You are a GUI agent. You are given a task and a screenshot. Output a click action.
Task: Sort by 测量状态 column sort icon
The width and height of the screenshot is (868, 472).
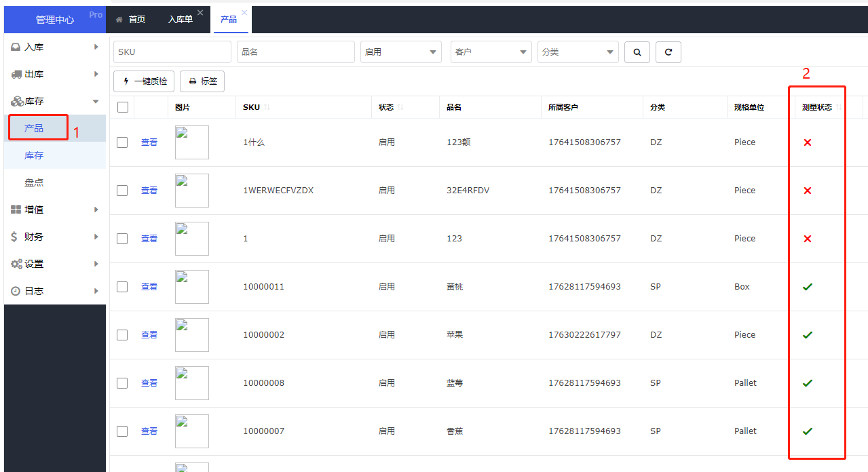point(839,107)
